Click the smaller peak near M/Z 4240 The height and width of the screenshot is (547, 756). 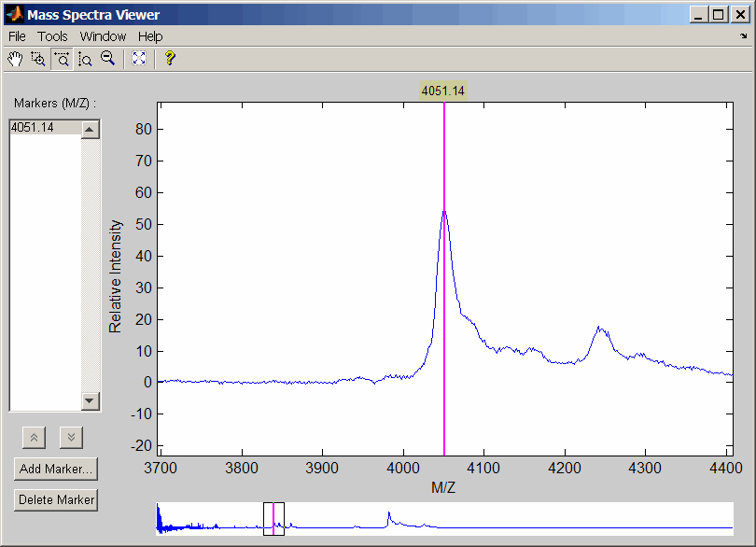(599, 330)
